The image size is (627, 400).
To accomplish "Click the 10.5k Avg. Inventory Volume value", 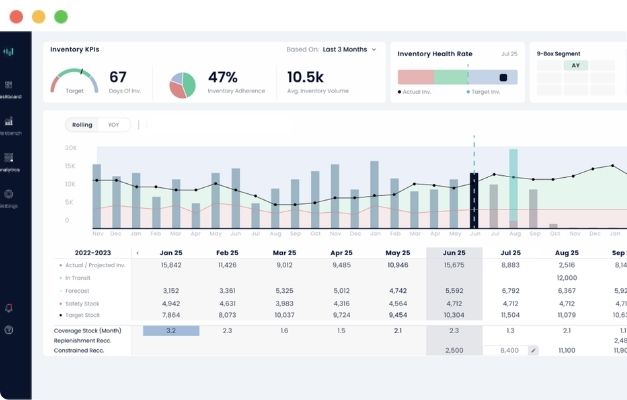I will 305,77.
